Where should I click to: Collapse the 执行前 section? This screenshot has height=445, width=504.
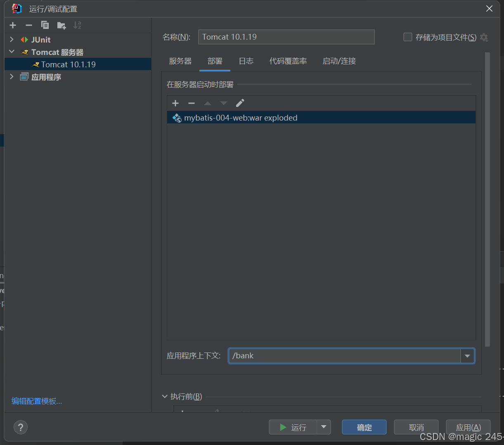coord(165,396)
